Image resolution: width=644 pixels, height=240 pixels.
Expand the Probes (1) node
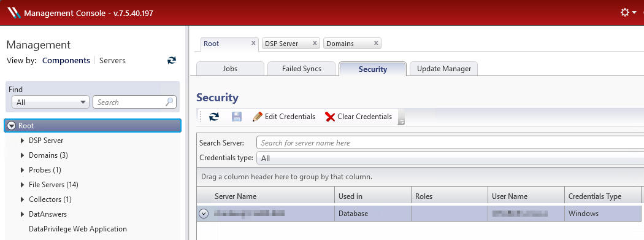click(22, 170)
